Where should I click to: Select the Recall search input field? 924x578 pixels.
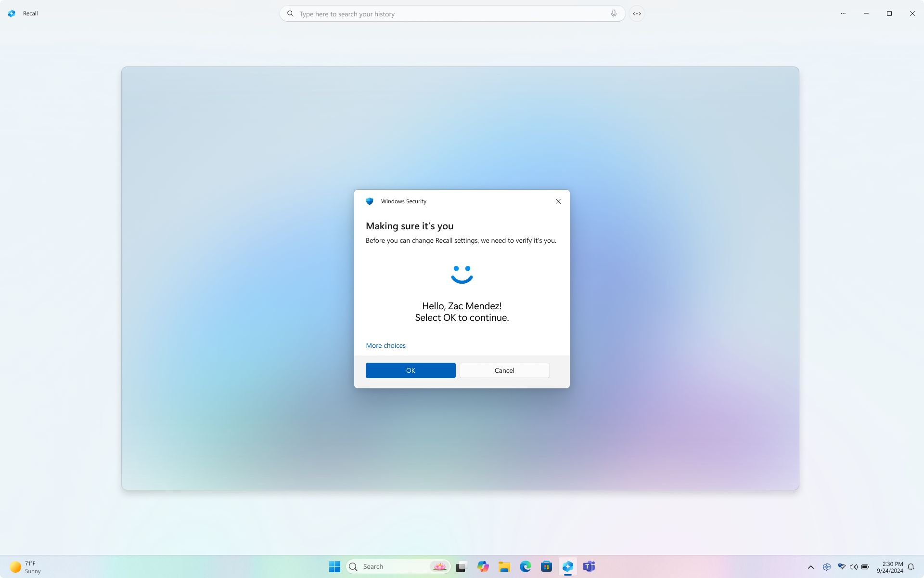point(452,13)
